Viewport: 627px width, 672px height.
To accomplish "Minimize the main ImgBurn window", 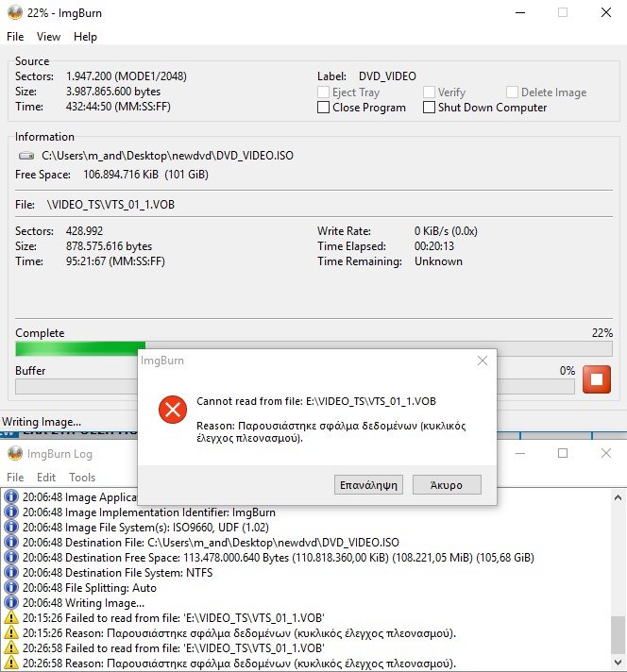I will [x=520, y=12].
